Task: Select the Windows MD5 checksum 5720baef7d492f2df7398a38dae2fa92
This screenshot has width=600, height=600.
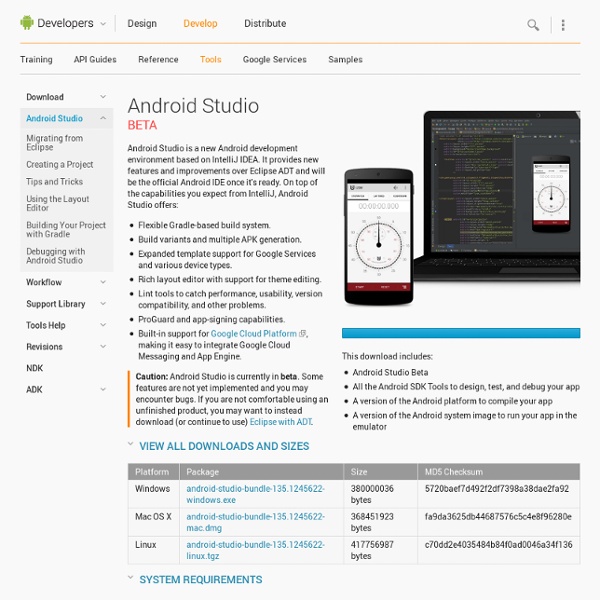Action: pyautogui.click(x=497, y=489)
